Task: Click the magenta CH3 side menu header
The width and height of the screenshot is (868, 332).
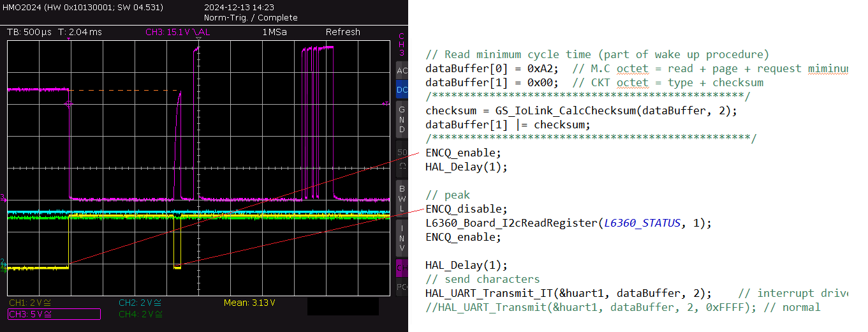Action: pos(401,45)
